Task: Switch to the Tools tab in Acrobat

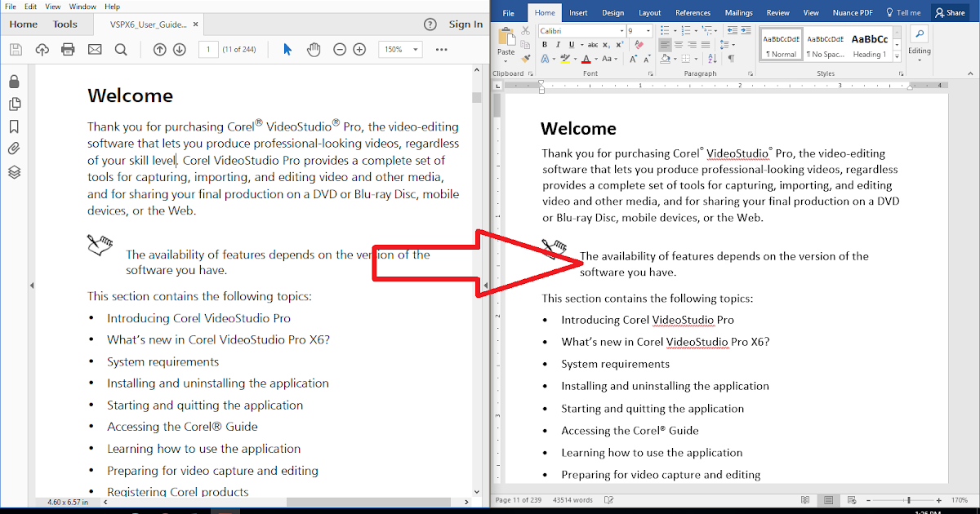Action: [65, 24]
